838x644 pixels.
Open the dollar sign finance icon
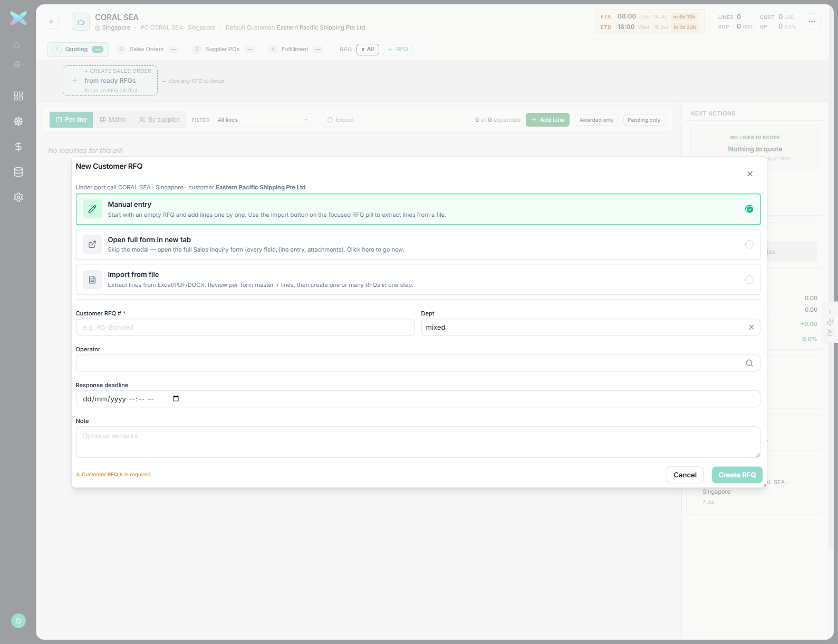tap(18, 147)
